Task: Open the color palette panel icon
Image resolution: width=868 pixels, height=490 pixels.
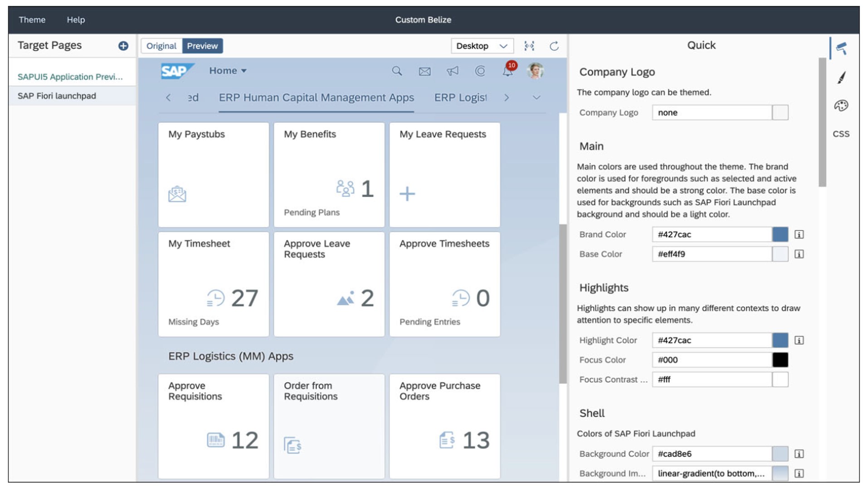Action: click(842, 105)
